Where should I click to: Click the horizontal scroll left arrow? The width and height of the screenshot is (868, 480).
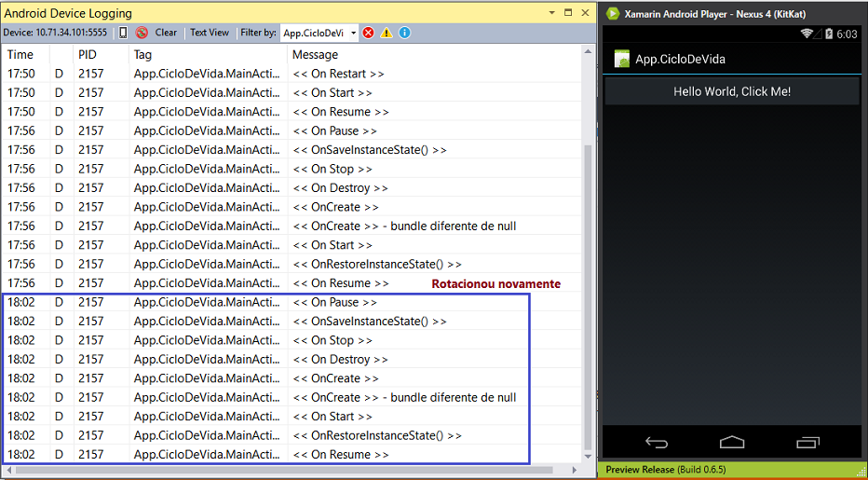coord(9,470)
